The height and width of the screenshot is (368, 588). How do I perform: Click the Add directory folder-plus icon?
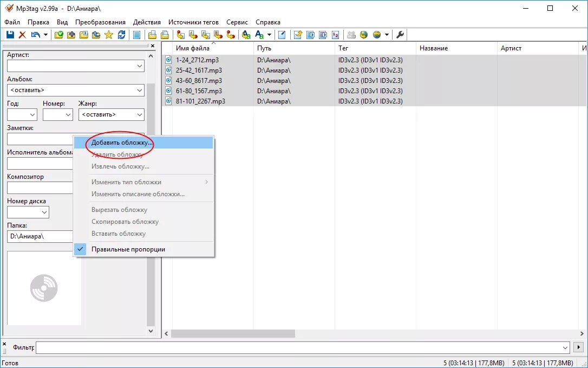71,35
